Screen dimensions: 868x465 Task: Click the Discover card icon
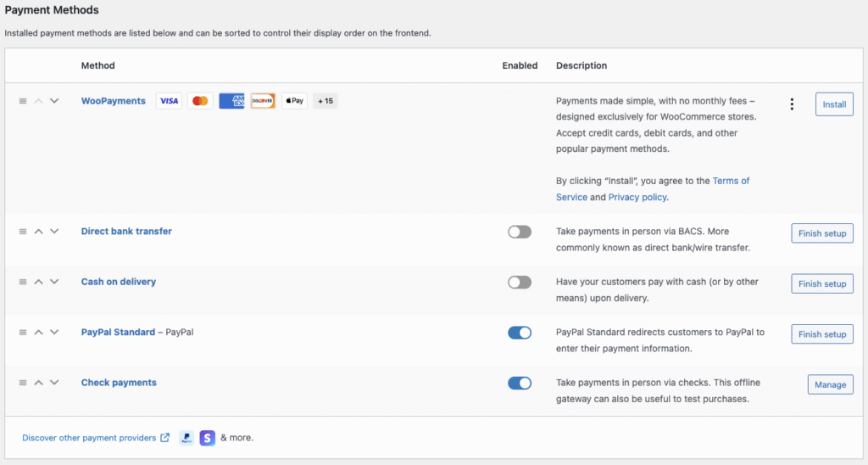(x=263, y=101)
